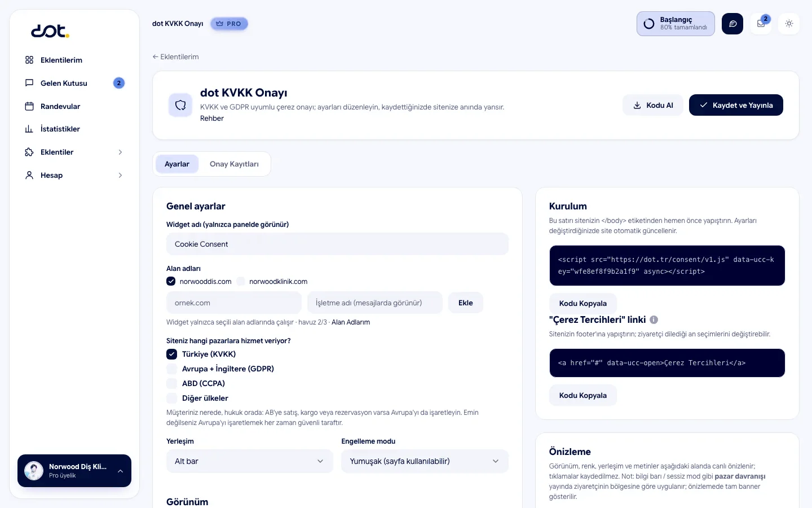Viewport: 812px width, 508px height.
Task: Copy the Çerez Tercihleri link code
Action: tap(582, 395)
